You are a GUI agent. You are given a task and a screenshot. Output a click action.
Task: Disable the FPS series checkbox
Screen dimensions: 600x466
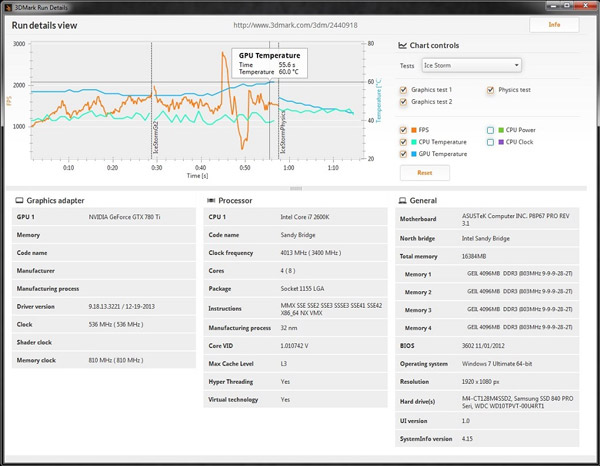(403, 130)
